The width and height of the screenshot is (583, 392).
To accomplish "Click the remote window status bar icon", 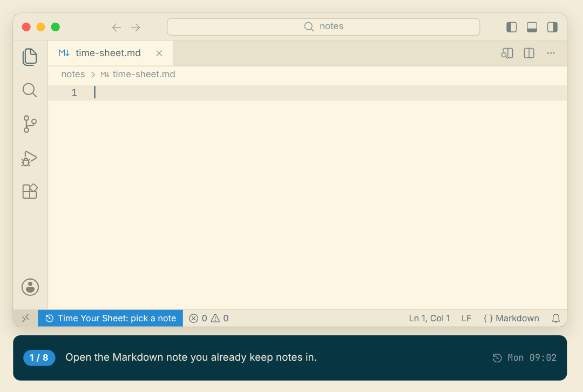I will 26,319.
